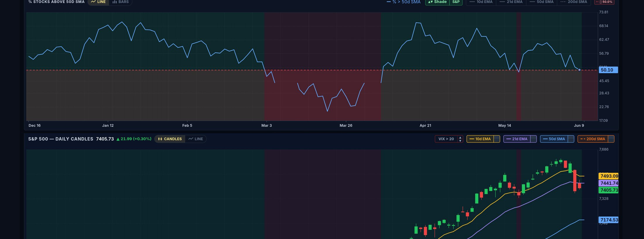Screen dimensions: 644x239
Task: Click the Mar 26 date label
Action: (x=346, y=125)
